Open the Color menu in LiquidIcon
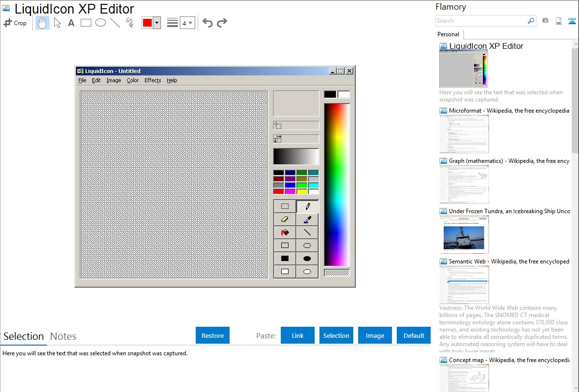Viewport: 579px width, 392px height. coord(132,80)
